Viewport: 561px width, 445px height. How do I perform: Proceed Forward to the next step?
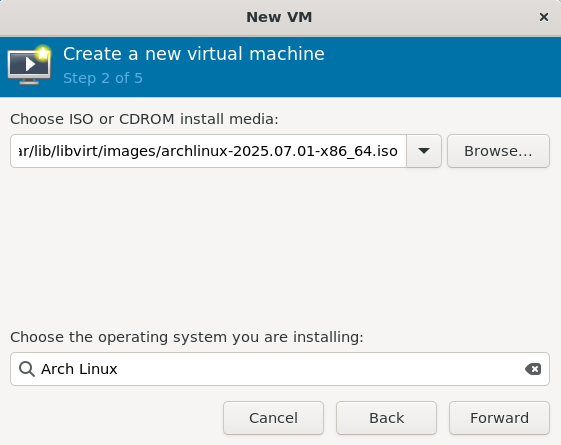[x=499, y=418]
